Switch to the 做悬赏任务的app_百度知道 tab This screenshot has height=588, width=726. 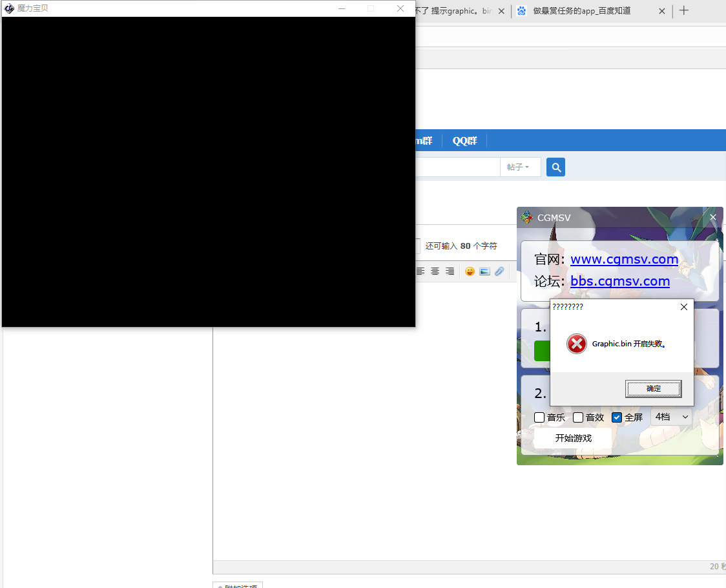coord(581,10)
